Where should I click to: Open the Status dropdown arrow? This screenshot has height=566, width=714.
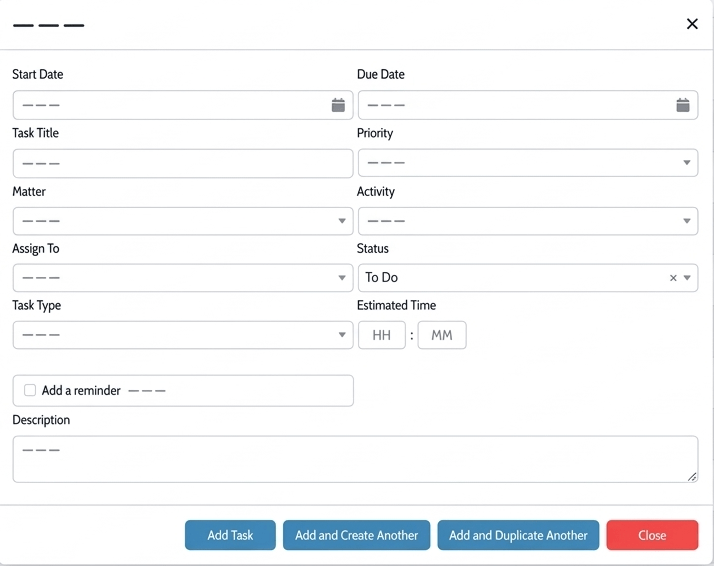coord(688,278)
